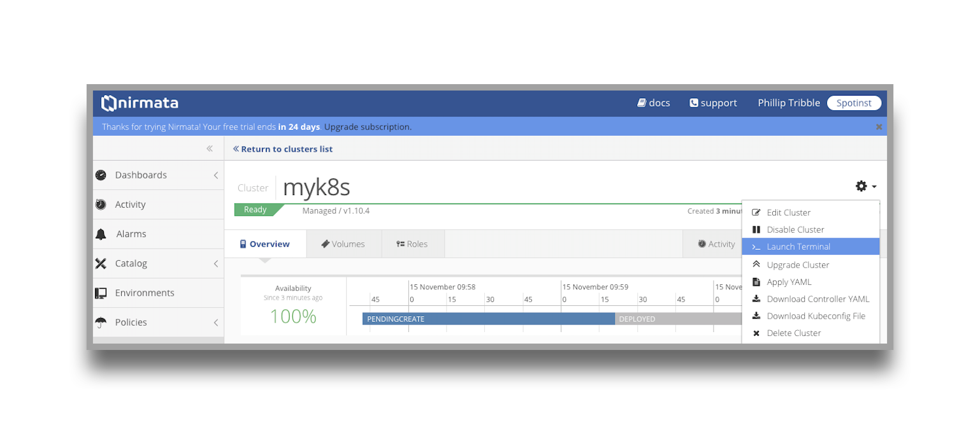The width and height of the screenshot is (980, 436).
Task: Switch to the Volumes tab
Action: [343, 244]
